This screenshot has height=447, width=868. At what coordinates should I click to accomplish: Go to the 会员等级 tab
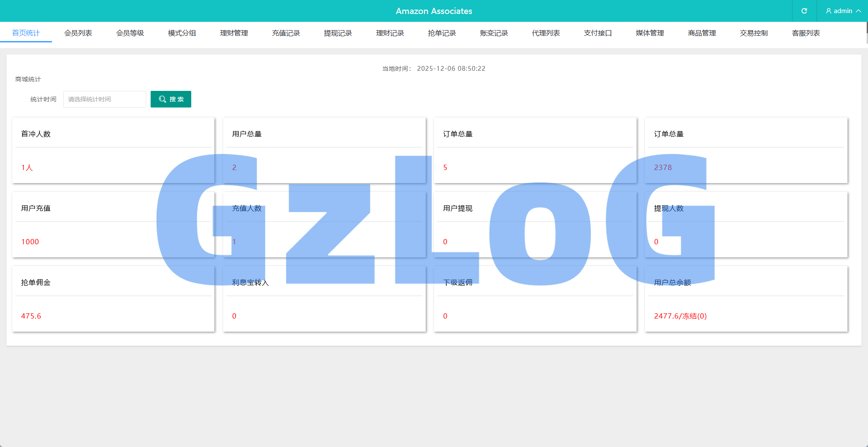130,33
